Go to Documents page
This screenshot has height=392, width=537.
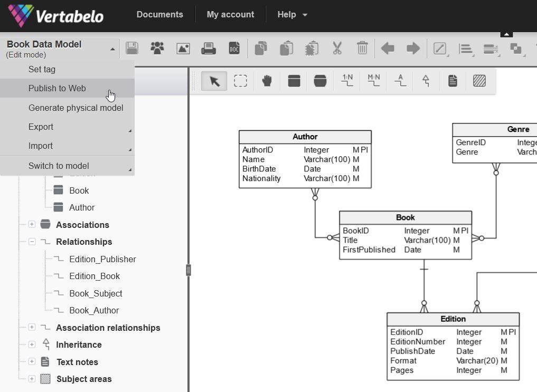point(159,14)
